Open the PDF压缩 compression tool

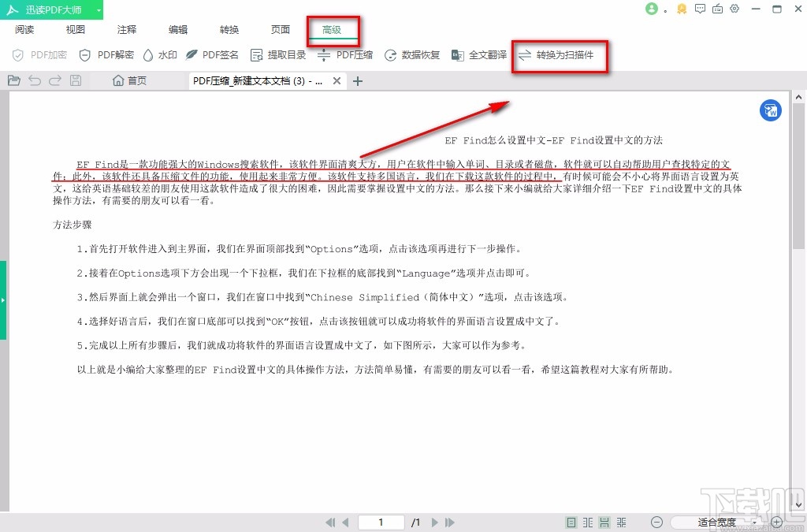click(x=344, y=55)
